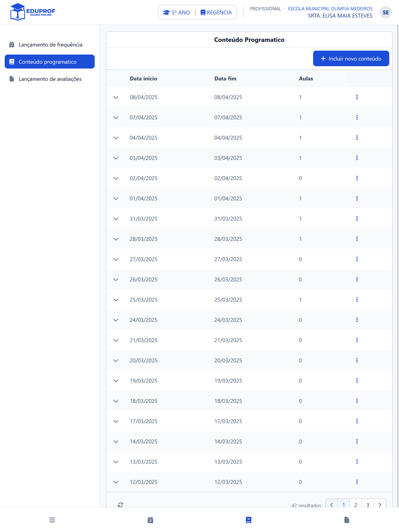This screenshot has height=532, width=399.
Task: Open Lançamento de avaliações in sidebar
Action: (x=49, y=79)
